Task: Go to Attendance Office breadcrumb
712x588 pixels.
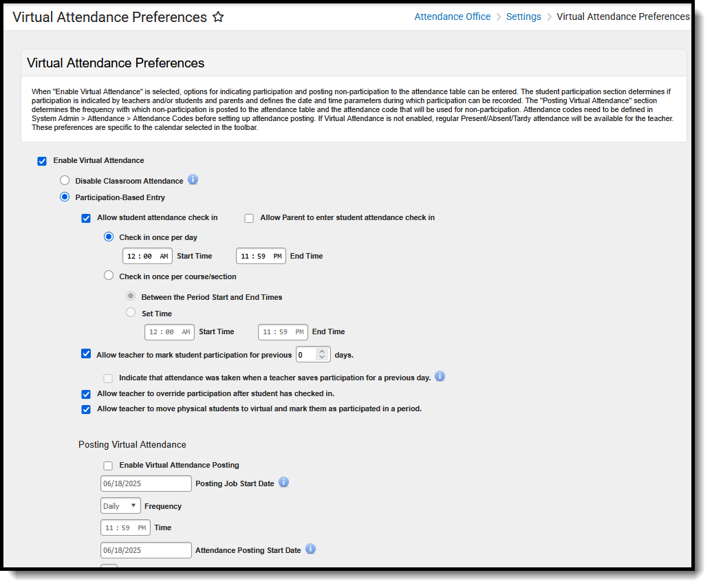Action: (x=452, y=17)
